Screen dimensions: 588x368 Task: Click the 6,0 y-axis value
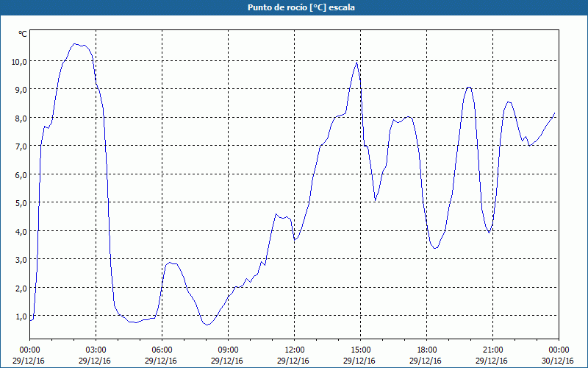21,175
